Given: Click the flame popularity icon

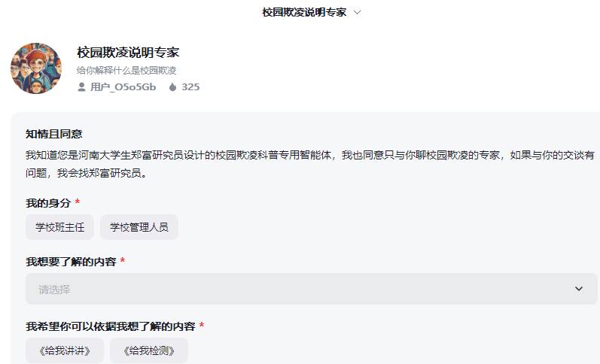Looking at the screenshot, I should click(172, 87).
